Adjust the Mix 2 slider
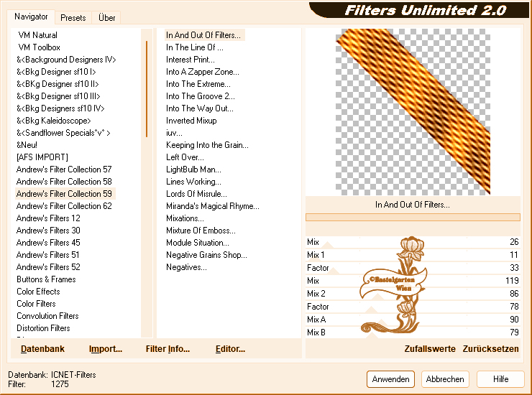Viewport: 532px width, 395px height. (x=413, y=294)
